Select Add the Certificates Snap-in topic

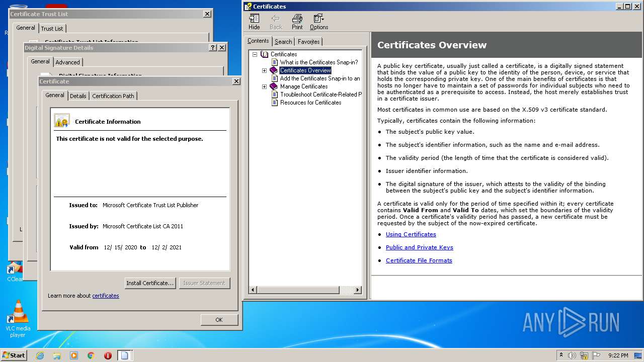click(x=320, y=78)
